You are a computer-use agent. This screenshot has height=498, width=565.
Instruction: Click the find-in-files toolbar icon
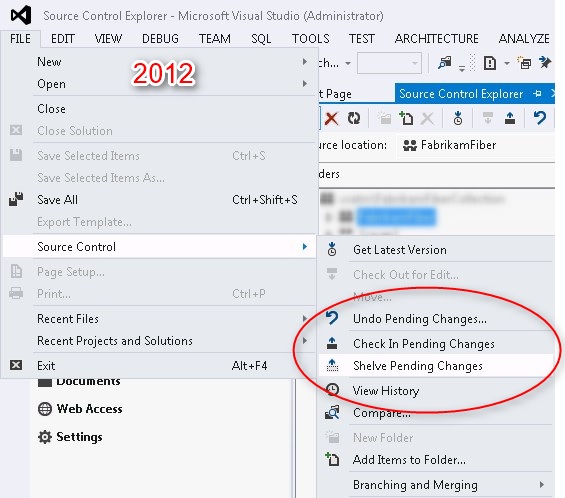click(445, 63)
